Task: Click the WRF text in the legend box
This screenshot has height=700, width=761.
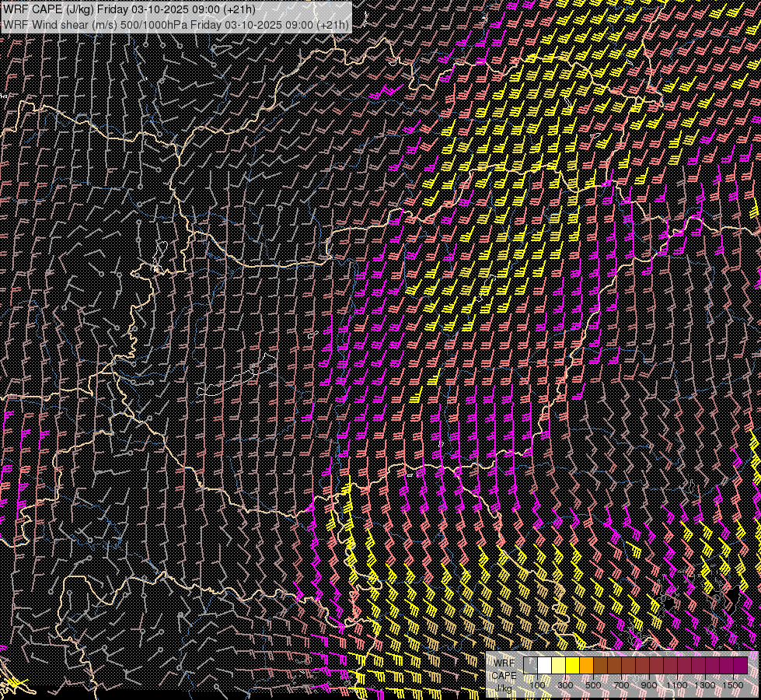Action: click(504, 662)
